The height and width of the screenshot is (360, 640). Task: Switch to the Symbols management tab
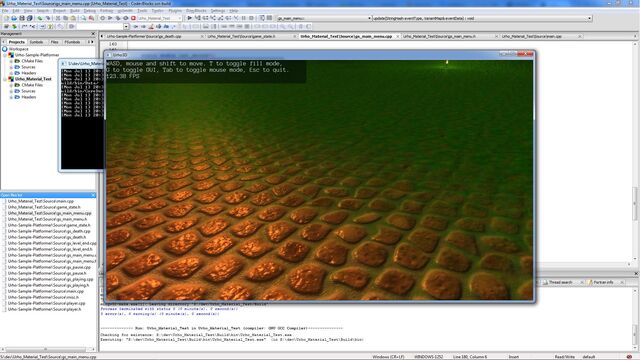pyautogui.click(x=36, y=42)
